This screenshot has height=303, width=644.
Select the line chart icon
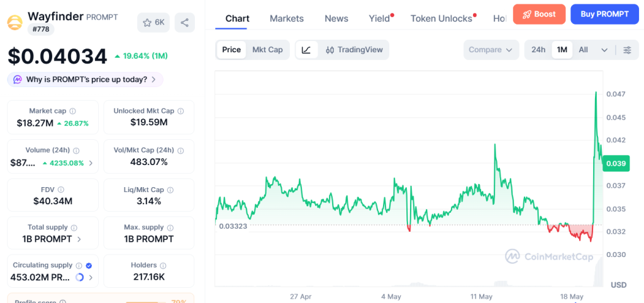(x=306, y=50)
